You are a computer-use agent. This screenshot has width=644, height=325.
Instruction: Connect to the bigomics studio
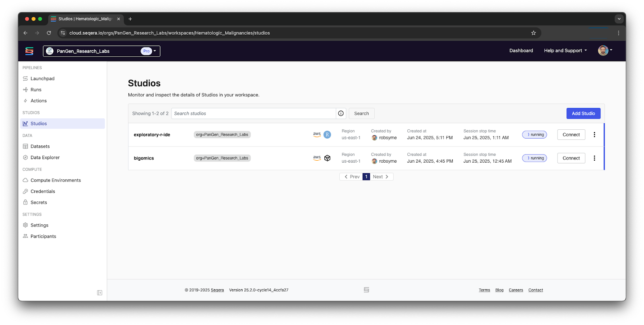pos(571,158)
